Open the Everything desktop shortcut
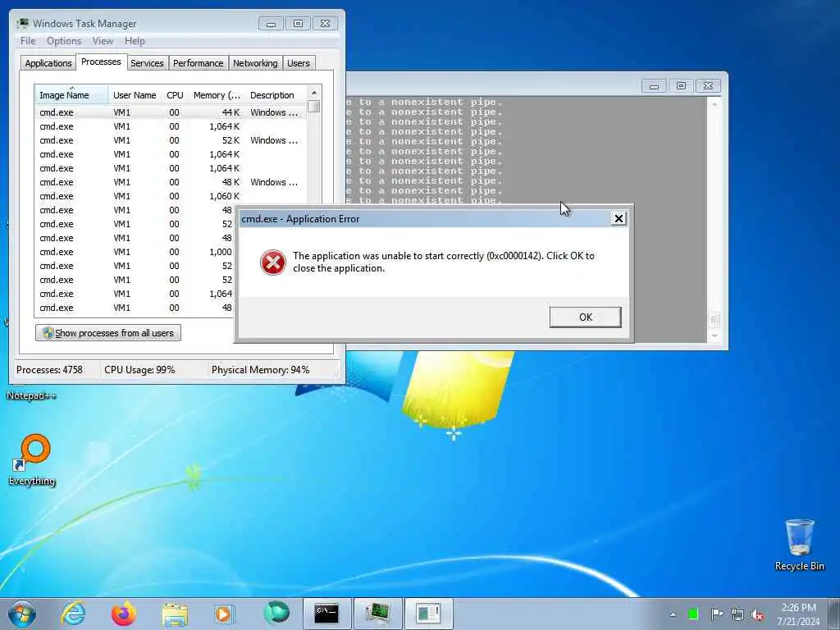This screenshot has width=840, height=630. coord(32,461)
